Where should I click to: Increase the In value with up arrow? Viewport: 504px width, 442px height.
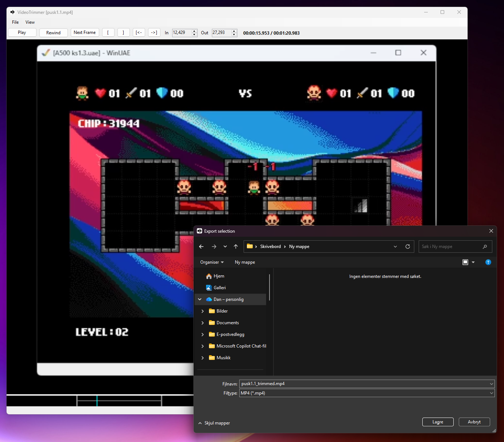coord(194,31)
